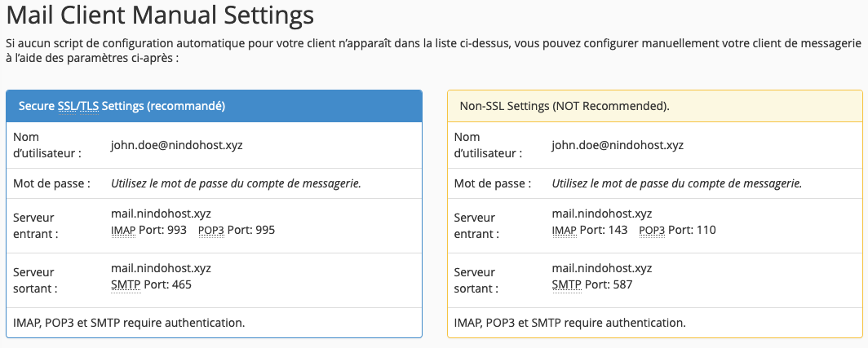The image size is (868, 348).
Task: Click the SMTP abbreviation beside Port 465
Action: [x=126, y=284]
